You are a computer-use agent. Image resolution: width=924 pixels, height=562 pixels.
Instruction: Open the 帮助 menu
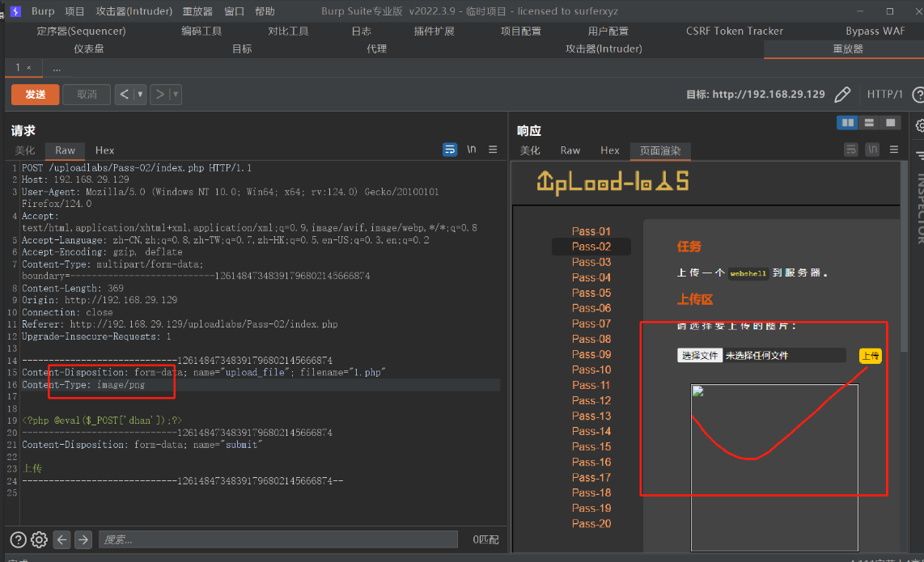265,11
